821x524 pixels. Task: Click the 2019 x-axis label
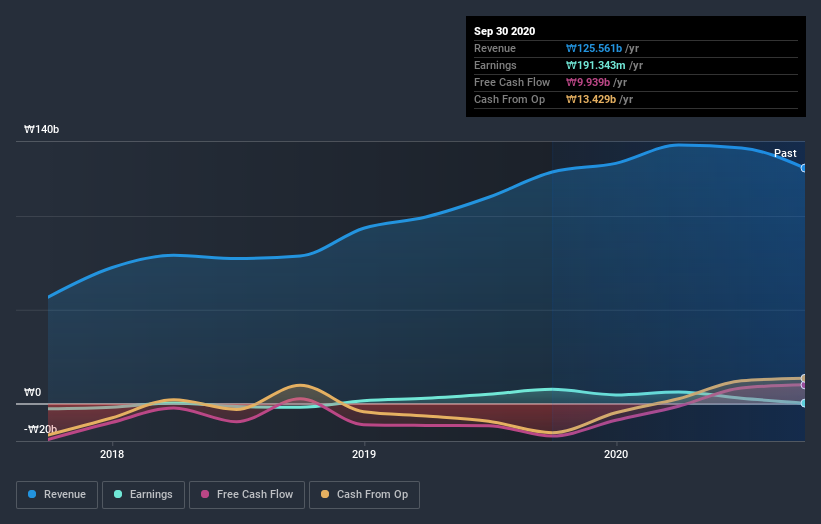364,454
